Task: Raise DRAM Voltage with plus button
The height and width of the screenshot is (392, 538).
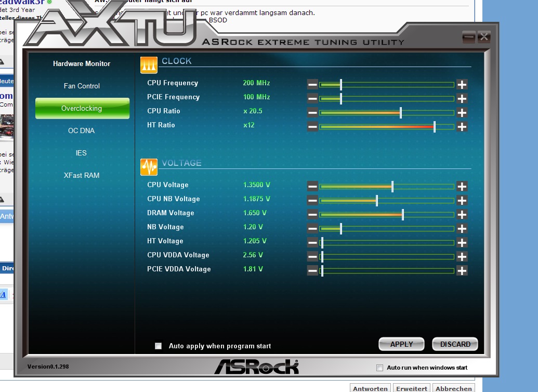Action: click(462, 215)
